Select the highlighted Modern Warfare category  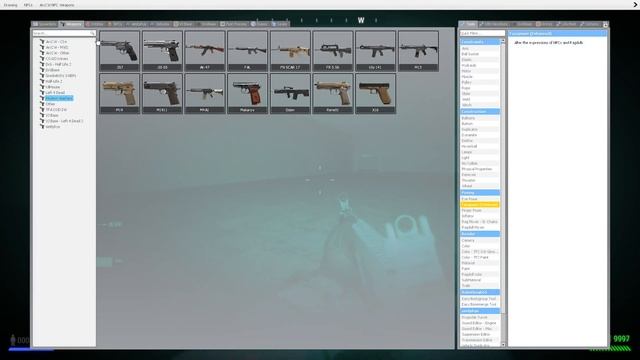[x=59, y=98]
